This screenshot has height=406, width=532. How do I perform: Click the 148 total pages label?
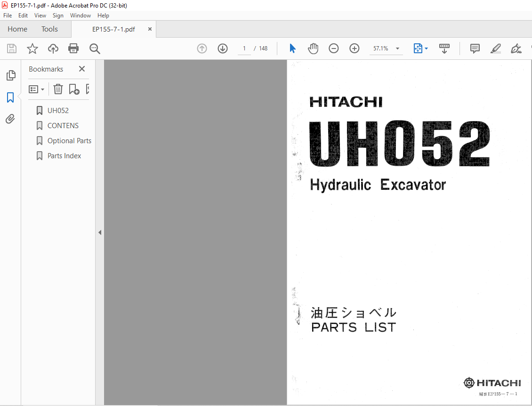tap(263, 49)
